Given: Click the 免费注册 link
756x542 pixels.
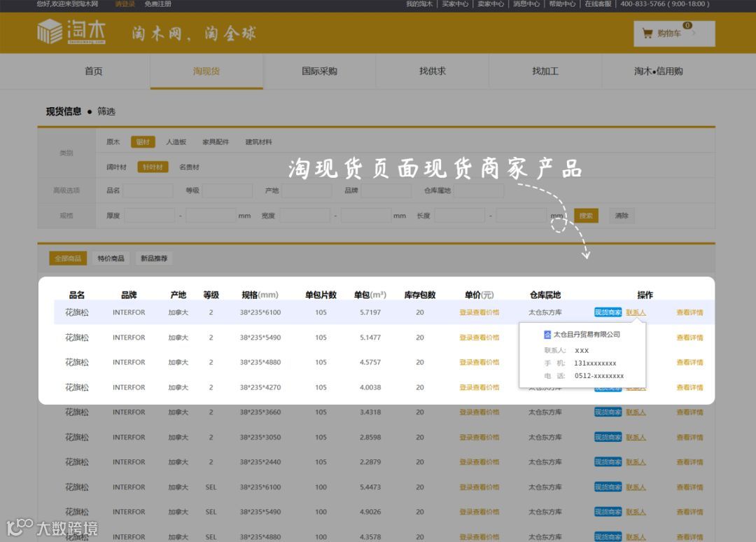Looking at the screenshot, I should coord(157,4).
